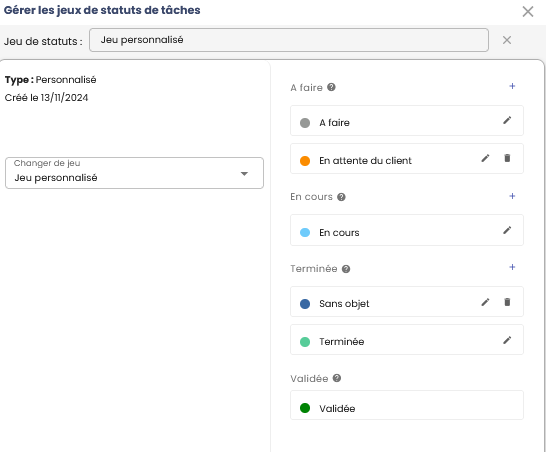Add a new status under A faire

[512, 86]
